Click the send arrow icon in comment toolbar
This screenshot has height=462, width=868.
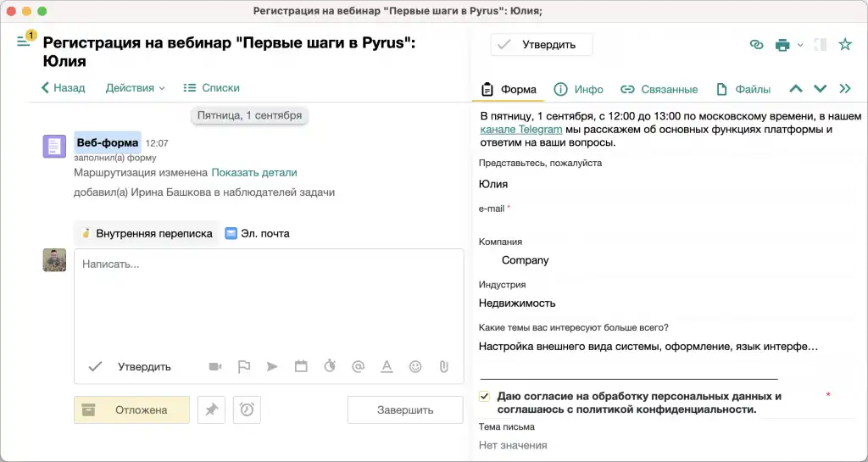272,366
